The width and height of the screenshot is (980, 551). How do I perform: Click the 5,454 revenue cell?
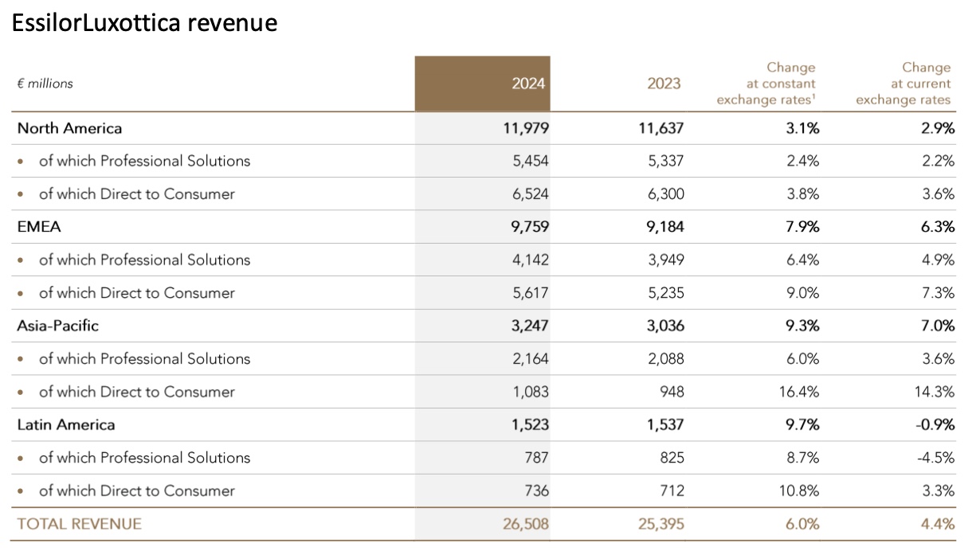531,161
